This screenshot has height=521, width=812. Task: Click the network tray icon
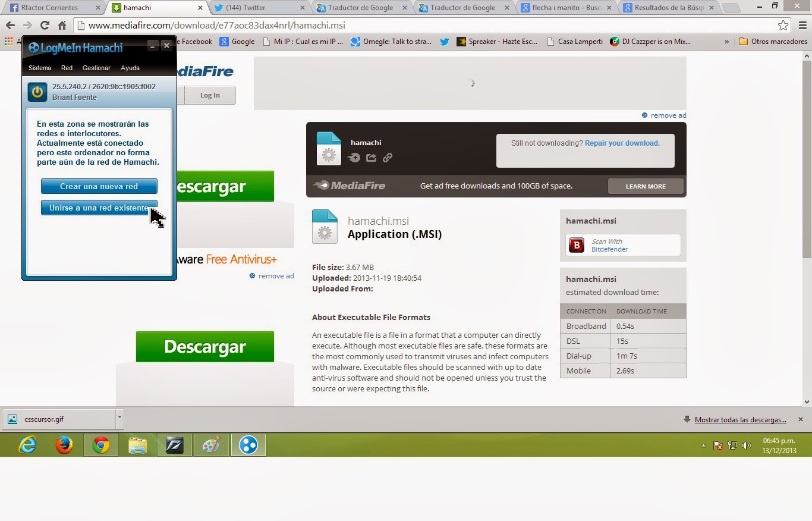point(732,445)
